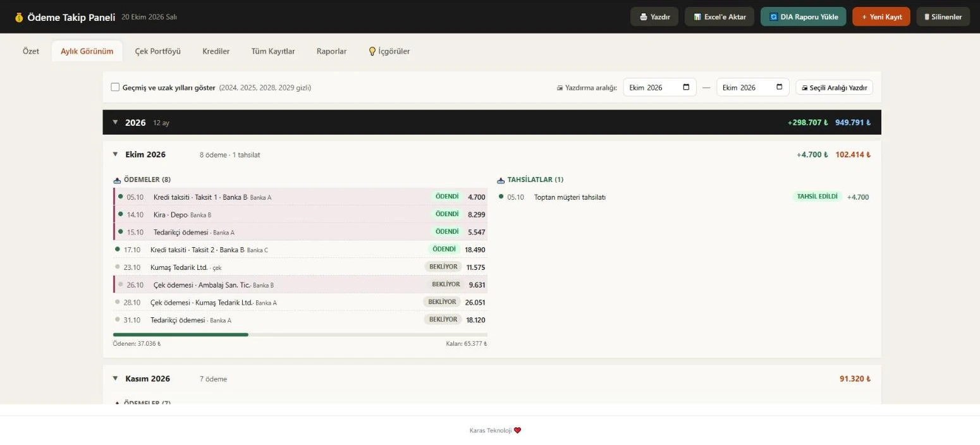Click the 91.320 ₺ Kasım total
980x445 pixels.
855,379
